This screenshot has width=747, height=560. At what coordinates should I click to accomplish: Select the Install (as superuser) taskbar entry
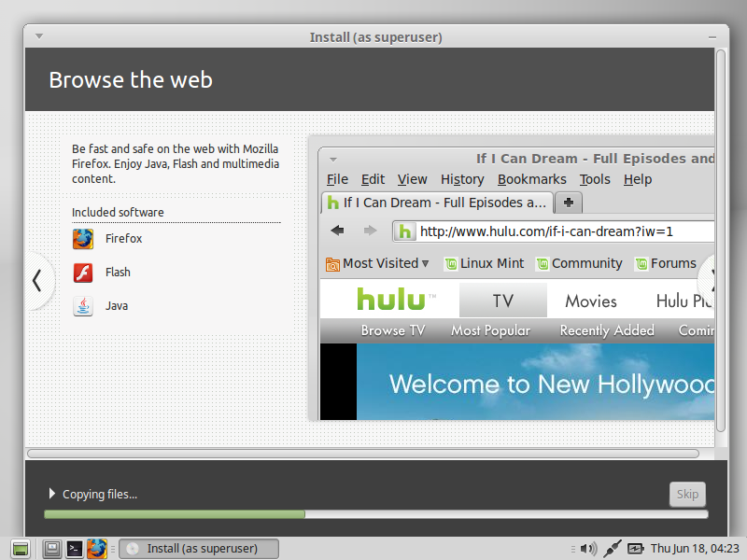pyautogui.click(x=199, y=549)
